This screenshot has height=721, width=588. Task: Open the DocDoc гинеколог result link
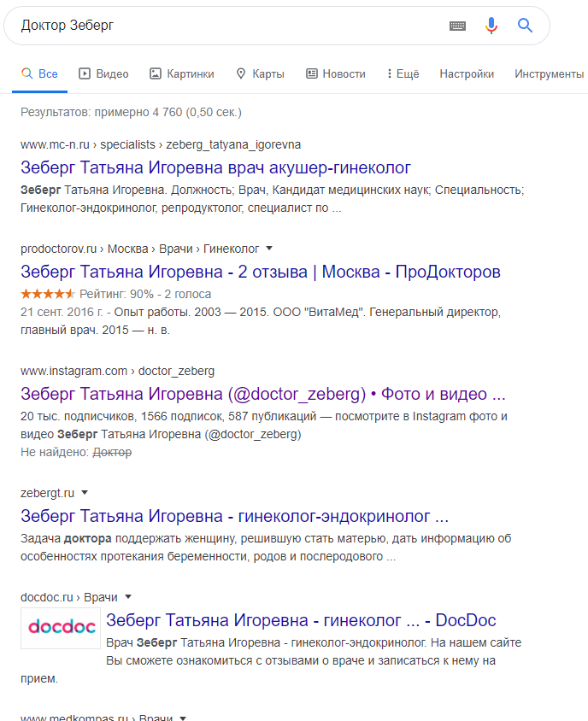click(301, 620)
